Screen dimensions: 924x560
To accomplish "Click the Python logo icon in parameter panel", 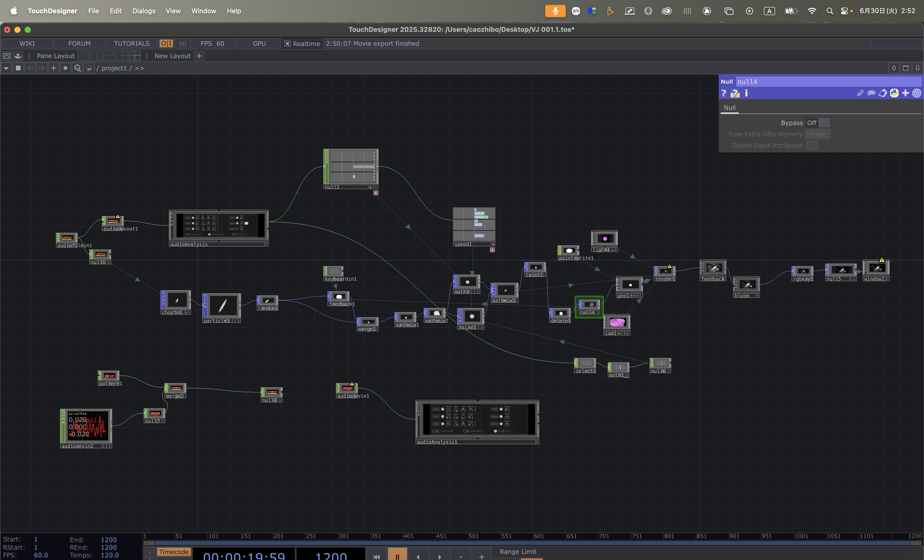I will tap(894, 93).
